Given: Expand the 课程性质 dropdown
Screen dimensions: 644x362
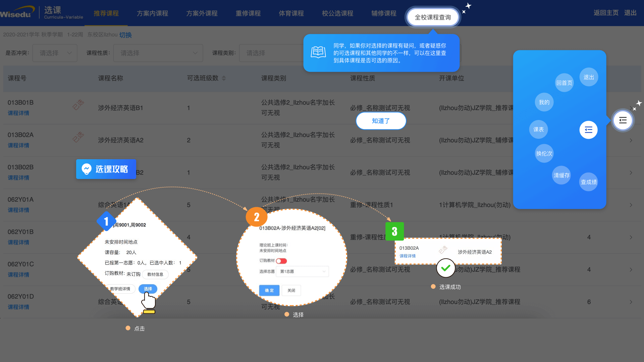Looking at the screenshot, I should pyautogui.click(x=158, y=53).
